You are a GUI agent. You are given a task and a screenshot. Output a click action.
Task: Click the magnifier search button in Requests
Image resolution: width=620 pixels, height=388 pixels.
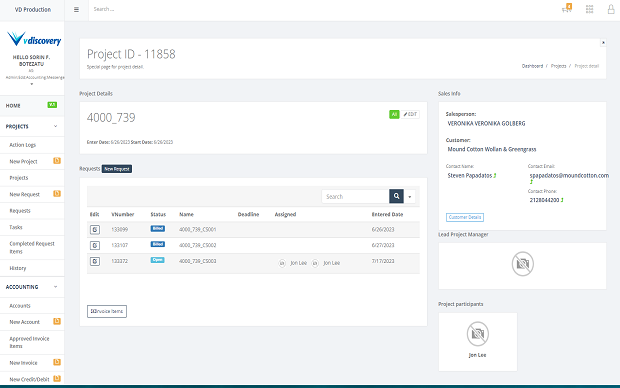click(396, 196)
